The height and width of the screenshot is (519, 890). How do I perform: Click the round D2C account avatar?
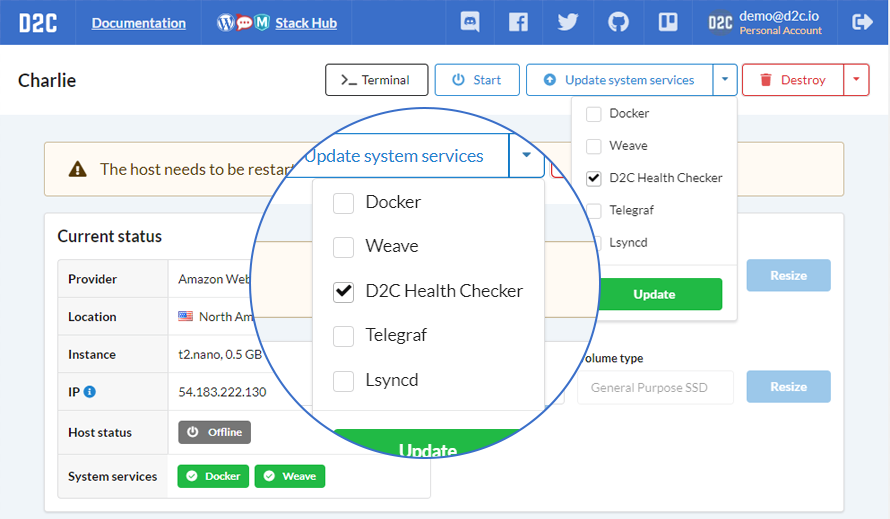coord(720,23)
